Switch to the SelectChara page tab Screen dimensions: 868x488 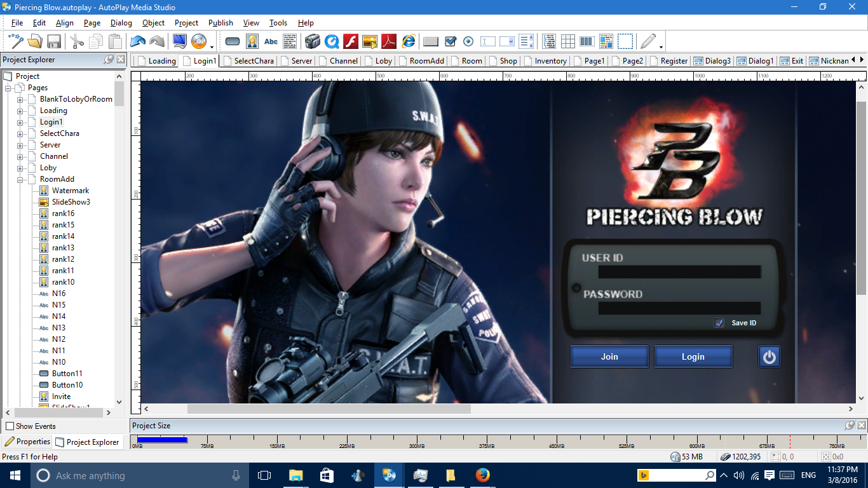click(x=249, y=61)
